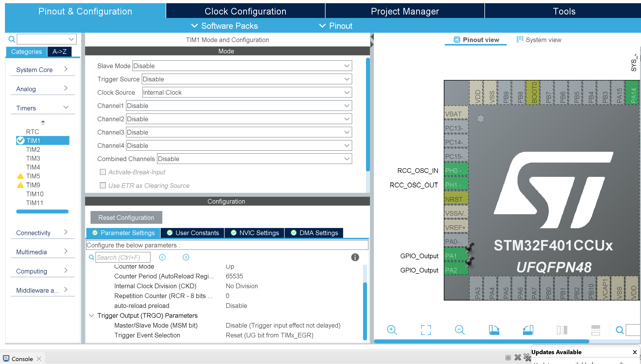Open the Pinout menu
The width and height of the screenshot is (641, 364).
pyautogui.click(x=336, y=26)
